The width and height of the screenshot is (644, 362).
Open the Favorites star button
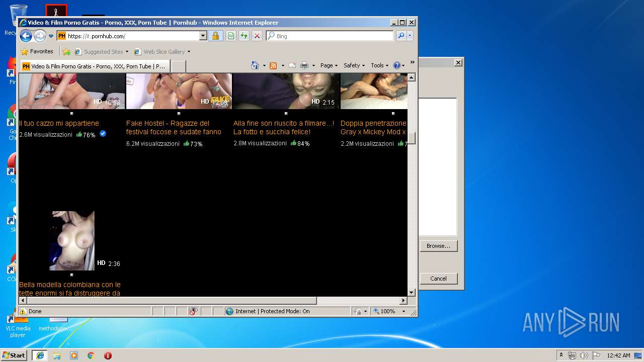coord(37,51)
